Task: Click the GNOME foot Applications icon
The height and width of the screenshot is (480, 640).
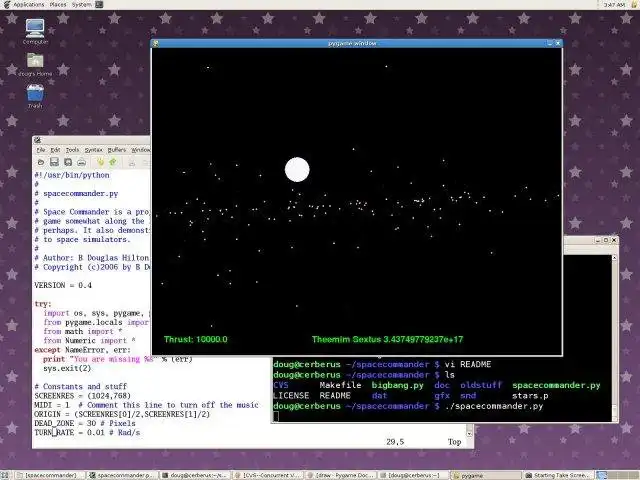Action: coord(6,4)
